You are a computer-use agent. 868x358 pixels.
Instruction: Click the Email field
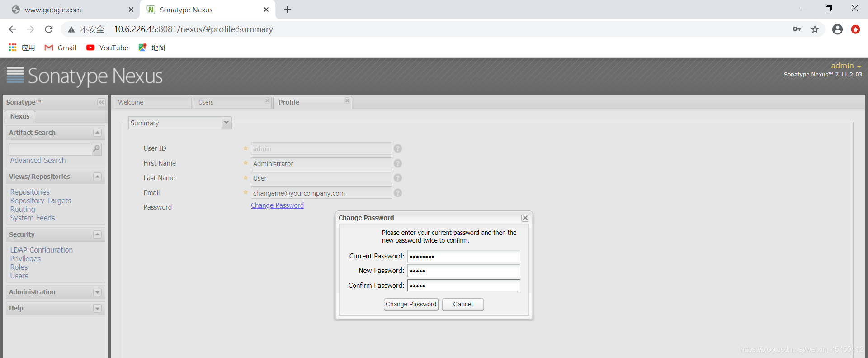click(321, 193)
